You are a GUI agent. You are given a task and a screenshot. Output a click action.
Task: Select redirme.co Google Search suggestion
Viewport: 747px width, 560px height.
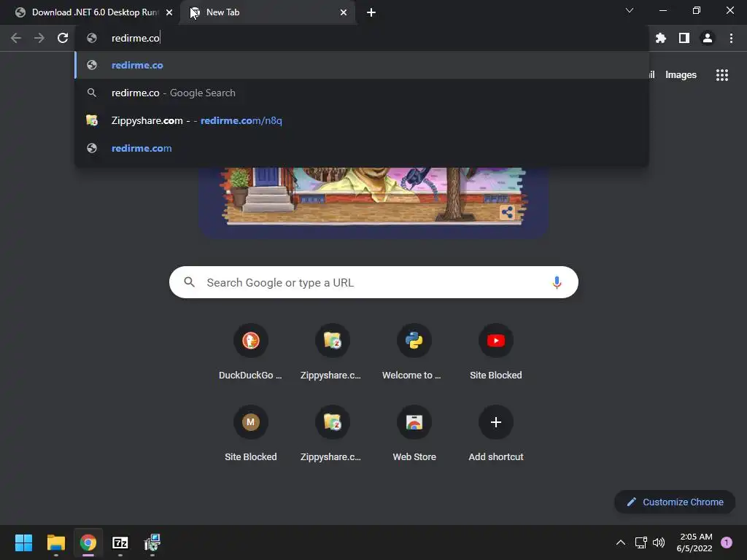click(362, 93)
